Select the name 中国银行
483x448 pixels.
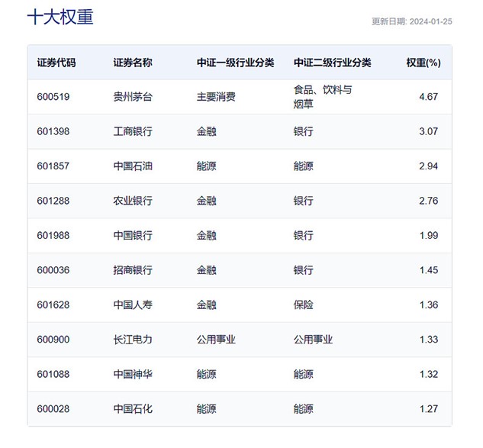click(x=133, y=235)
